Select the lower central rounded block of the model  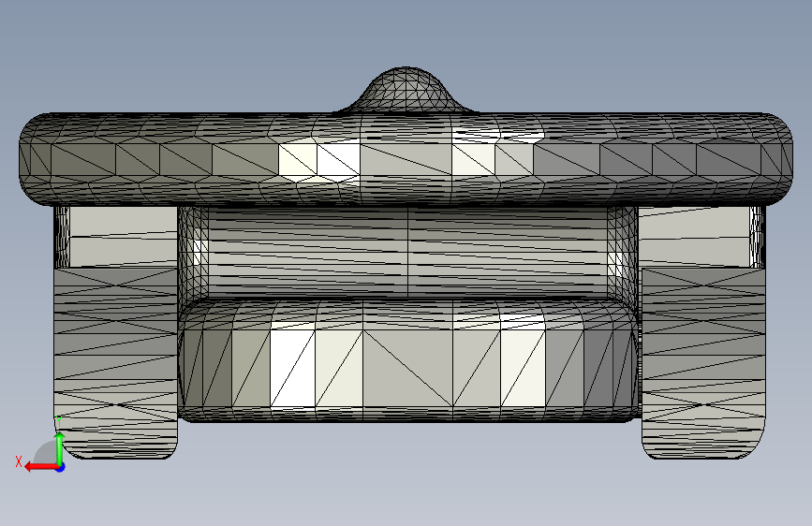pos(409,361)
